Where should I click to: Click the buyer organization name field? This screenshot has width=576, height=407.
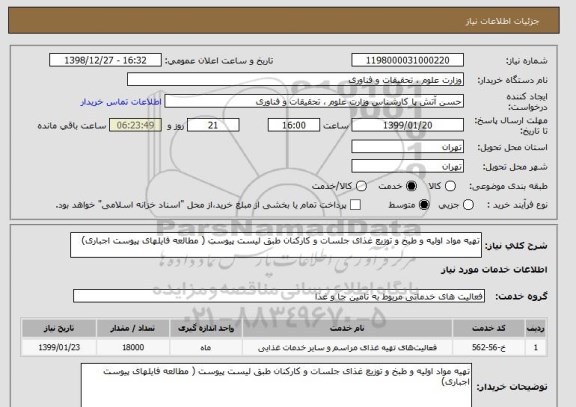(x=295, y=79)
